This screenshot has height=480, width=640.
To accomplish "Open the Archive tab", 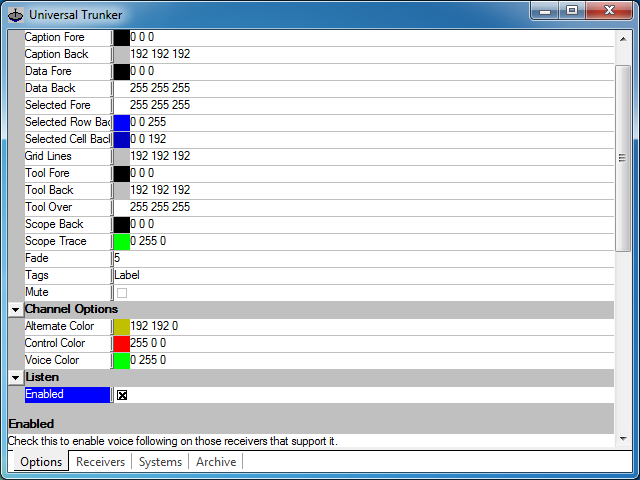I will pos(216,462).
